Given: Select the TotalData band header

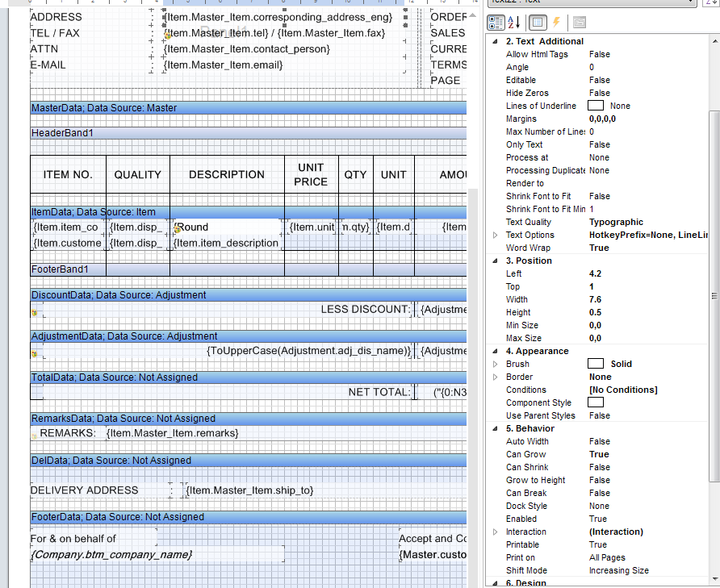Looking at the screenshot, I should pos(249,377).
